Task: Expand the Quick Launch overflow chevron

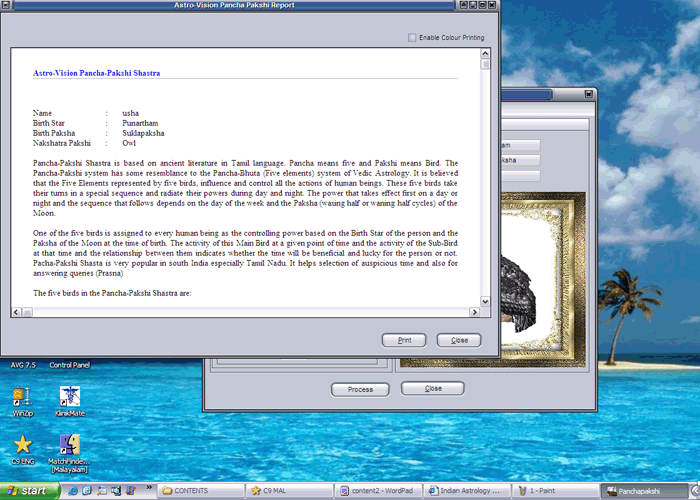Action: click(x=149, y=488)
